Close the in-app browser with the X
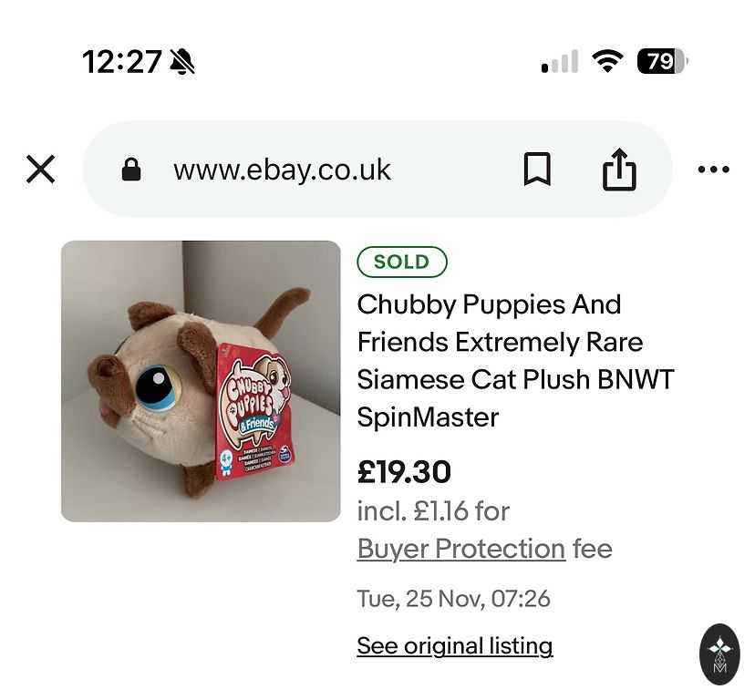This screenshot has width=755, height=700. [40, 169]
